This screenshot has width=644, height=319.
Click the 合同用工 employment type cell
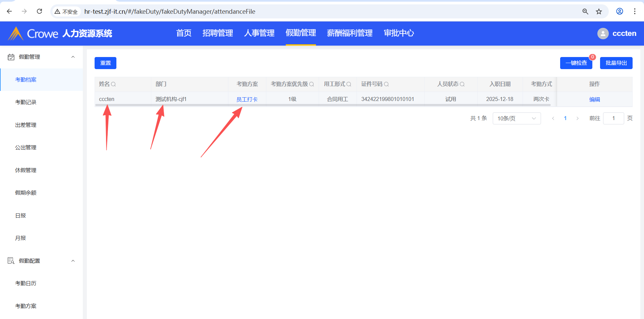click(x=337, y=99)
